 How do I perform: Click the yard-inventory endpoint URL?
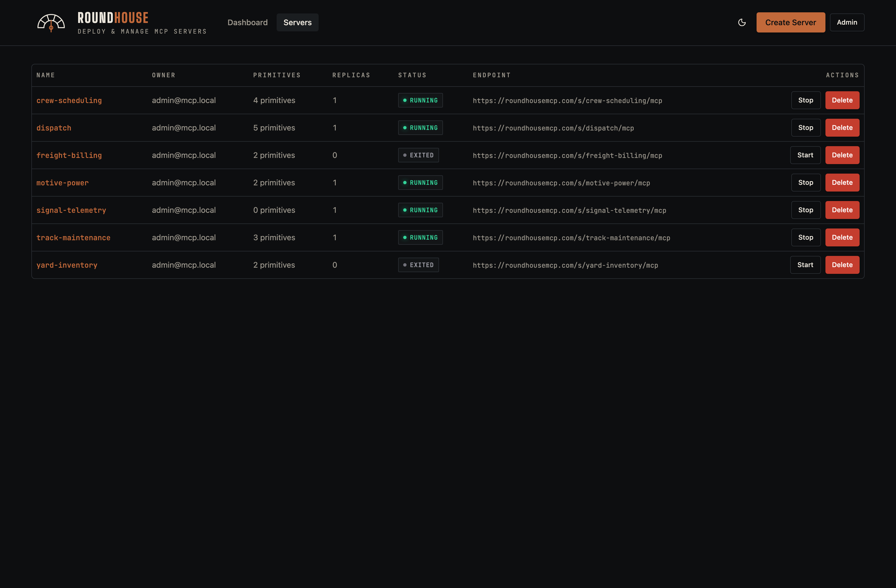(565, 265)
